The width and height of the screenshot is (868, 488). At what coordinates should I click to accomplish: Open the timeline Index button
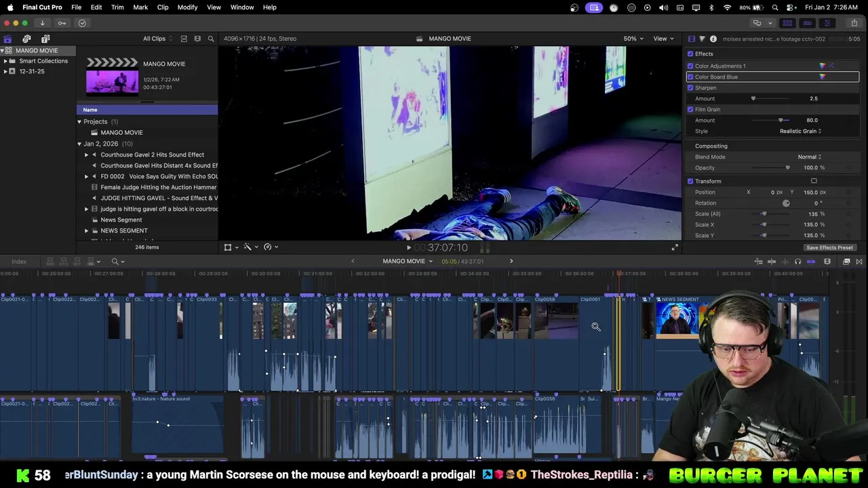coord(19,262)
